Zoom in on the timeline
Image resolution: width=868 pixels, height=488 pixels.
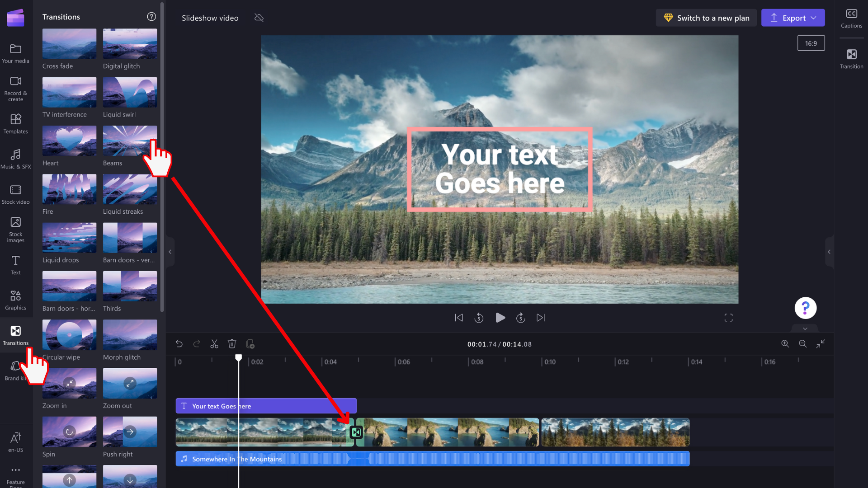785,344
